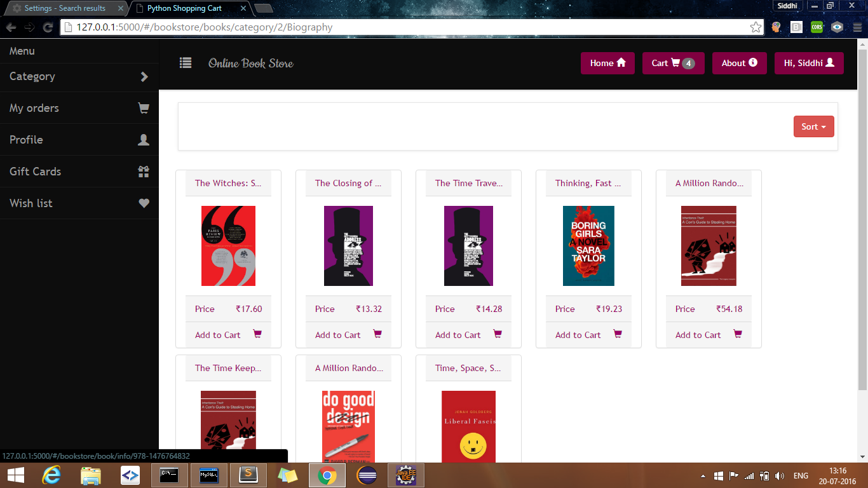Viewport: 868px width, 488px height.
Task: Click the browser forward arrow
Action: click(29, 27)
